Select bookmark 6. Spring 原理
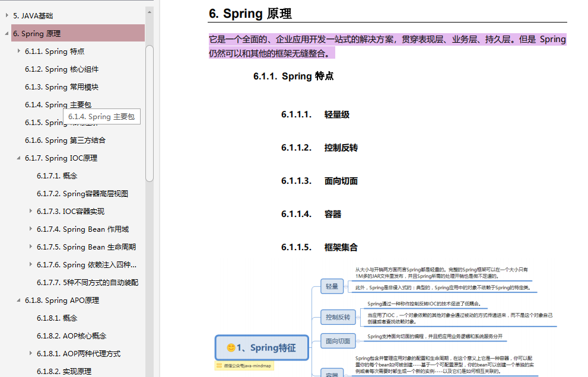The width and height of the screenshot is (588, 377). [78, 33]
